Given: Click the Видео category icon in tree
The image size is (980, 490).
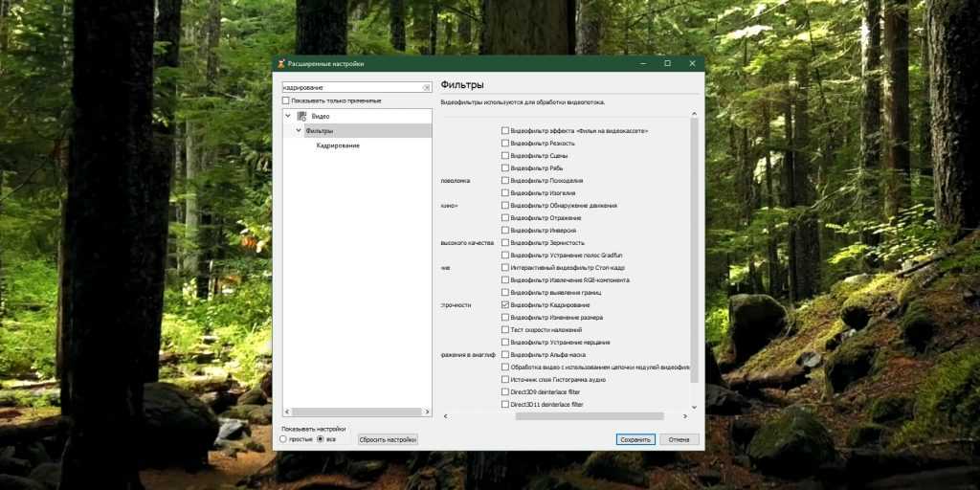Looking at the screenshot, I should pos(301,116).
